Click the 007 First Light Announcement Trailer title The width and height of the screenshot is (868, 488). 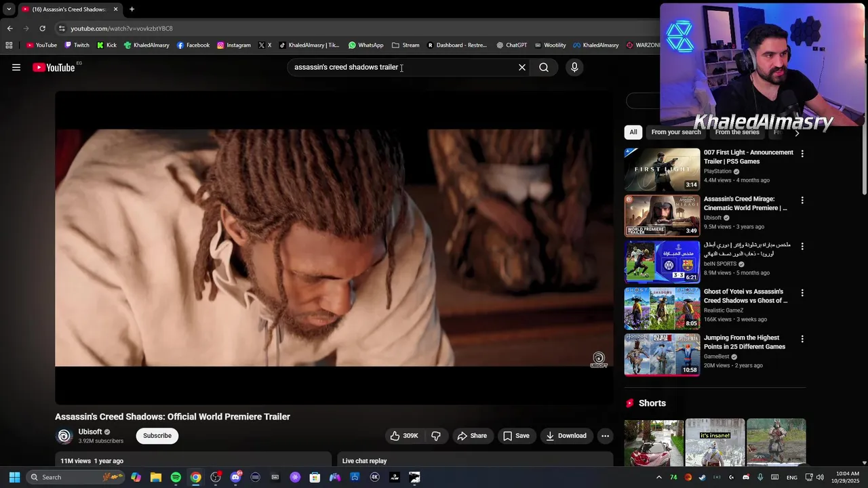point(748,157)
